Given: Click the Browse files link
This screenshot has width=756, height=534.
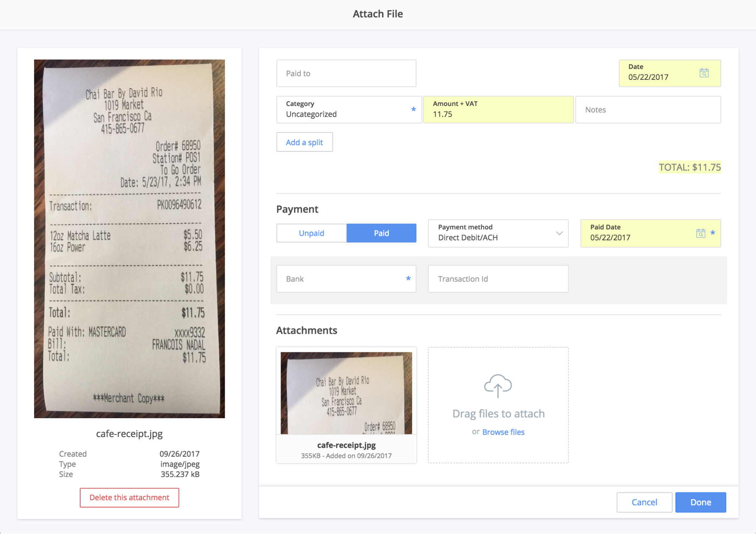Looking at the screenshot, I should click(x=503, y=432).
